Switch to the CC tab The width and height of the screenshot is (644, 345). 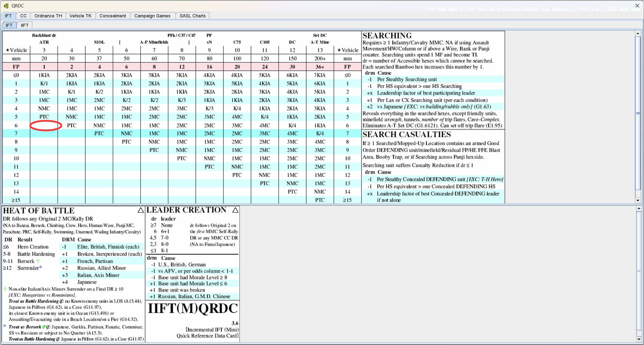click(x=23, y=16)
